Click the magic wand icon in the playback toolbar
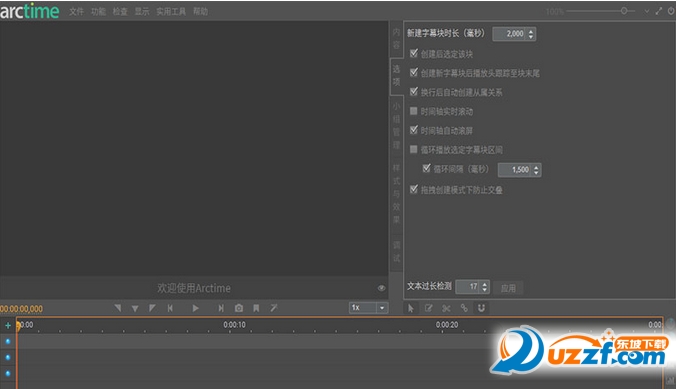Viewport: 676px width, 389px height. [274, 308]
